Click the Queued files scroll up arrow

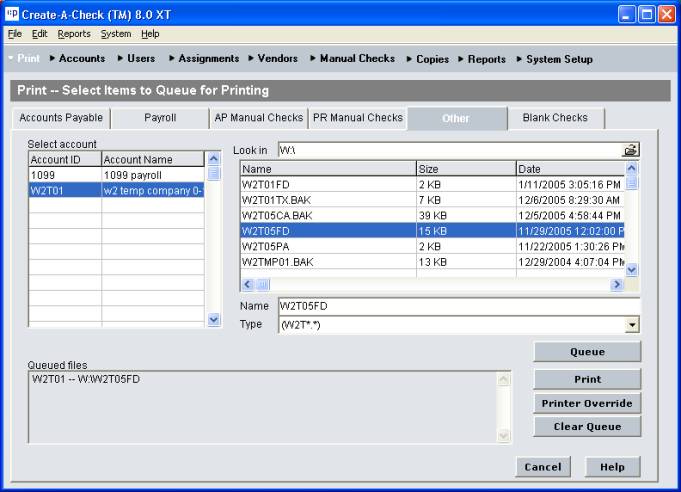click(503, 380)
